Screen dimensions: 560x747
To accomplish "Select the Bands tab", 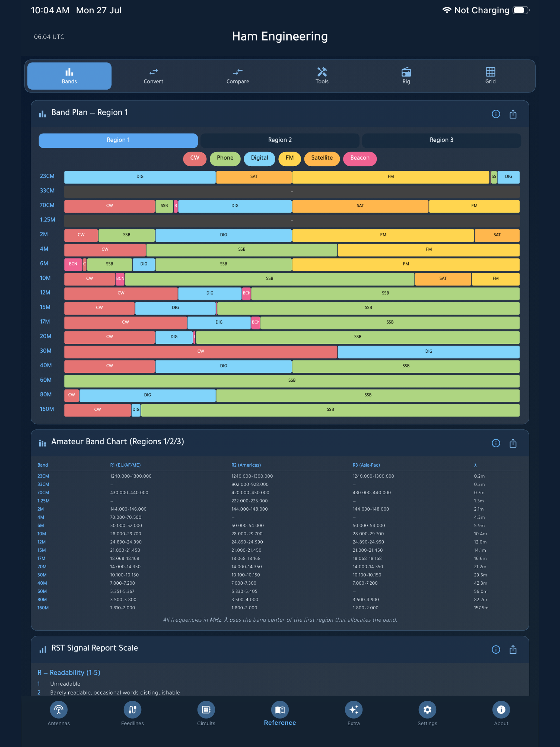I will coord(69,76).
